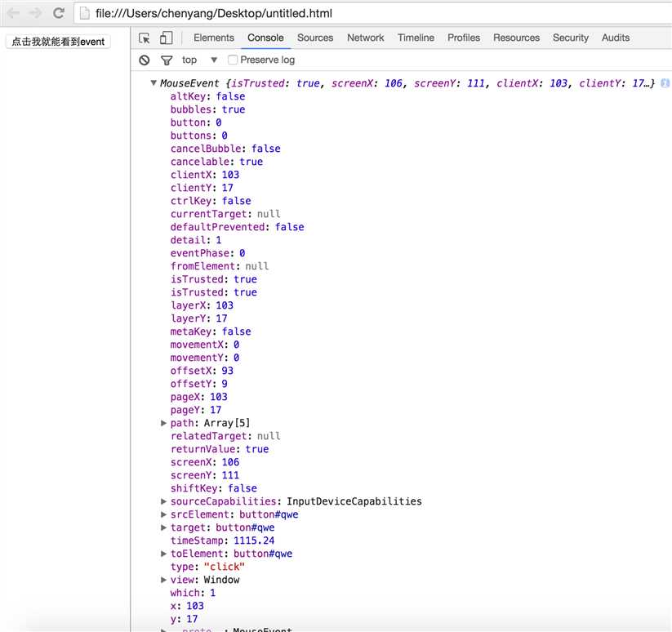The width and height of the screenshot is (672, 632).
Task: Click the layerY: 17 property
Action: coord(199,318)
